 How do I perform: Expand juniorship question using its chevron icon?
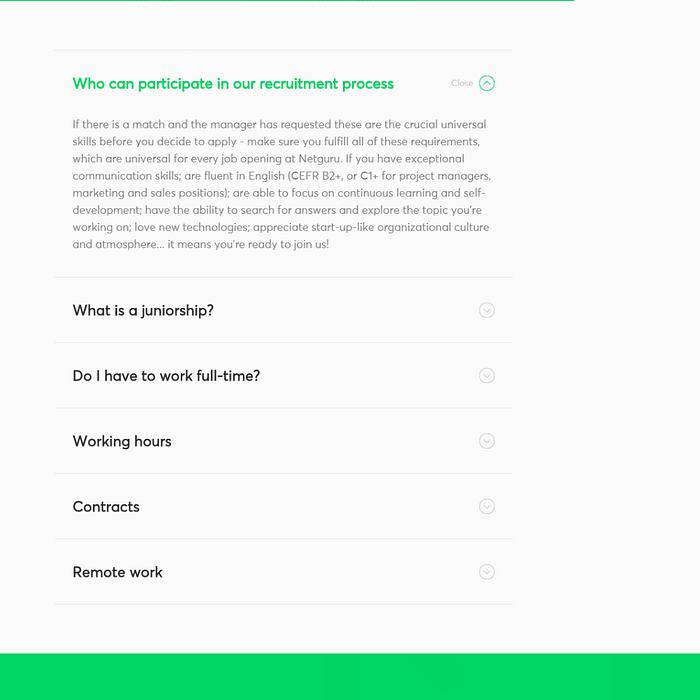click(x=487, y=310)
